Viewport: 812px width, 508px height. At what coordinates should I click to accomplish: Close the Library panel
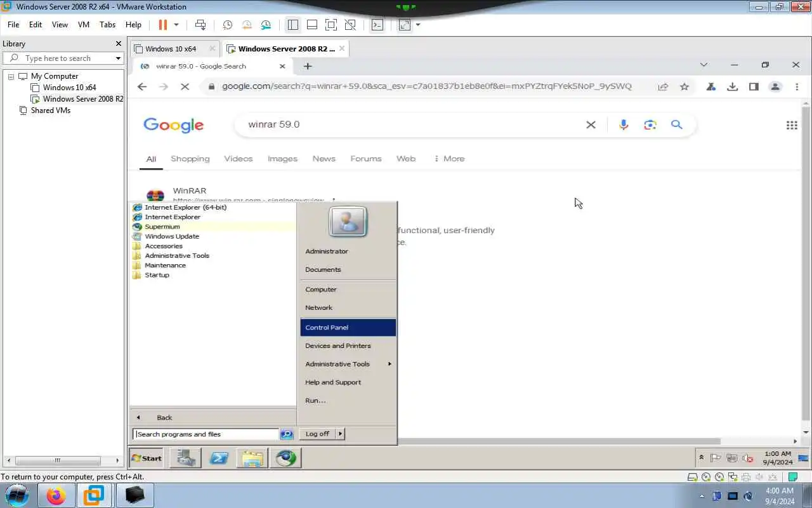tap(118, 44)
